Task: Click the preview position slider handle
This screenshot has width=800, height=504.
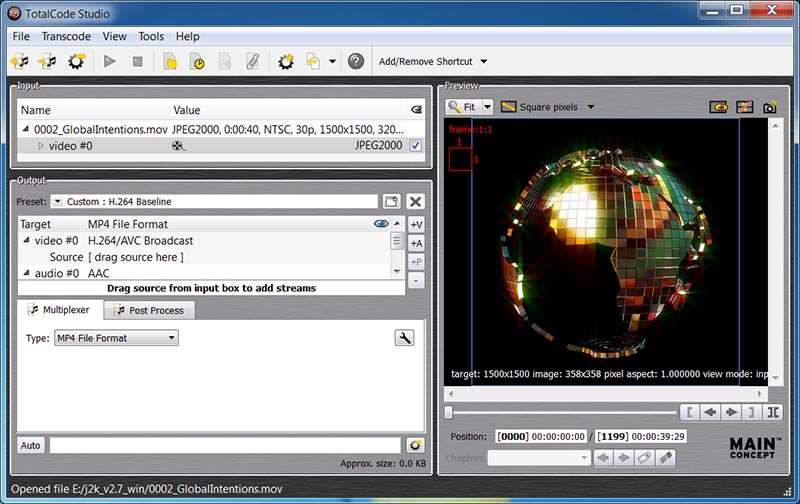Action: (449, 412)
